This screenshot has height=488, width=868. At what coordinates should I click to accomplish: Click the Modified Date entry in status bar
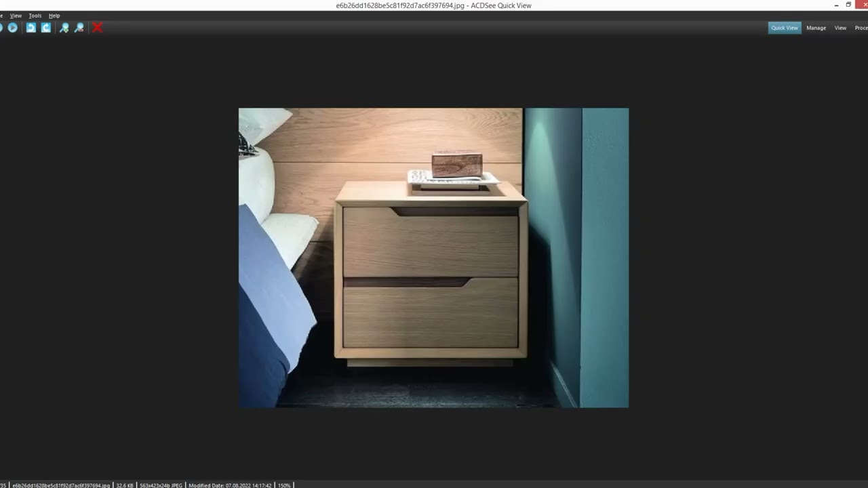(x=230, y=485)
